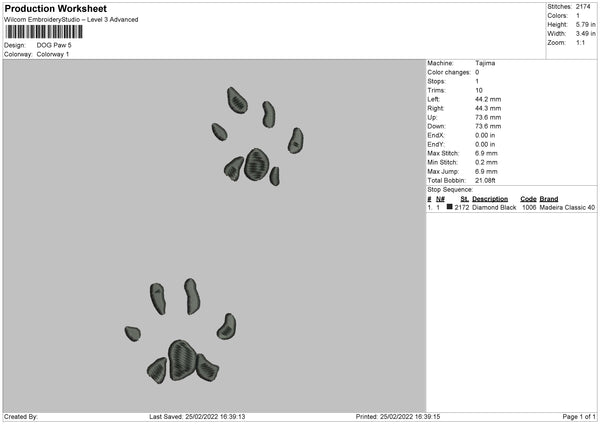600x424 pixels.
Task: Click the DOG Paw 5 design name
Action: 54,45
